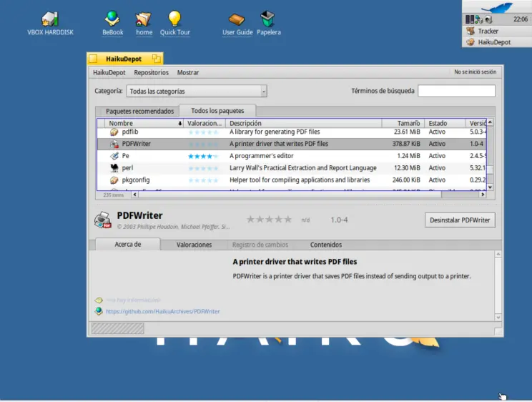Image resolution: width=532 pixels, height=402 pixels.
Task: Sort by Descripción column header
Action: 304,123
